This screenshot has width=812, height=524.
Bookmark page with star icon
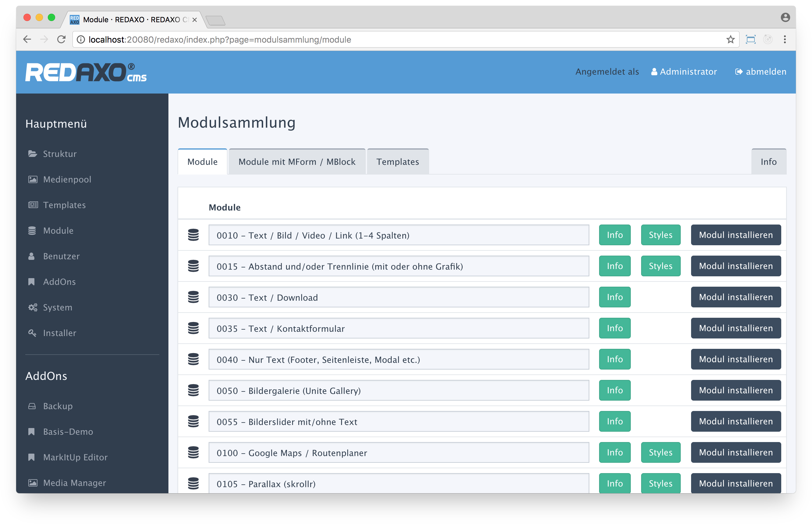pyautogui.click(x=730, y=40)
